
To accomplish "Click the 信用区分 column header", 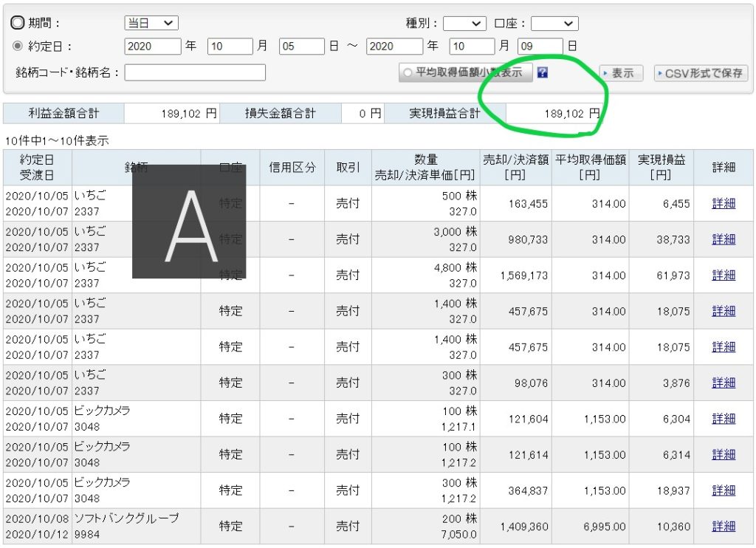I will (x=292, y=168).
